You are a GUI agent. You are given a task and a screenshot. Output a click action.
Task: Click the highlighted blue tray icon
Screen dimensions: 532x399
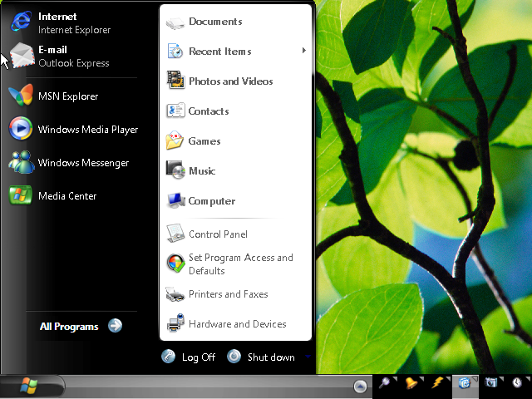point(465,383)
